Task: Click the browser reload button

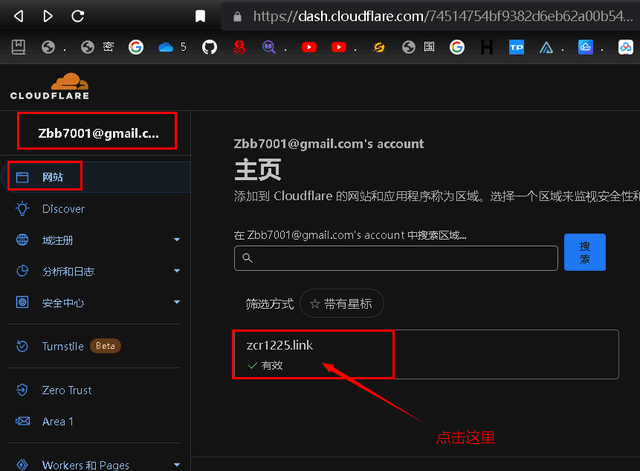Action: (x=78, y=16)
